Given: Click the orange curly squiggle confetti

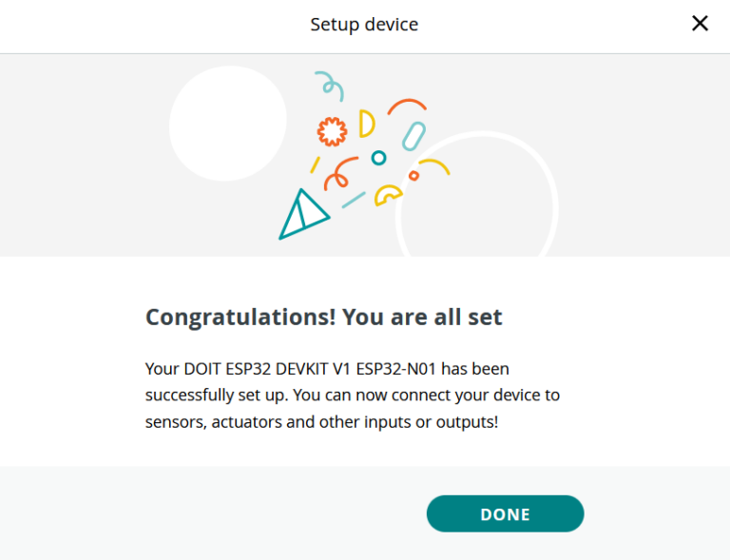Looking at the screenshot, I should pos(337,173).
